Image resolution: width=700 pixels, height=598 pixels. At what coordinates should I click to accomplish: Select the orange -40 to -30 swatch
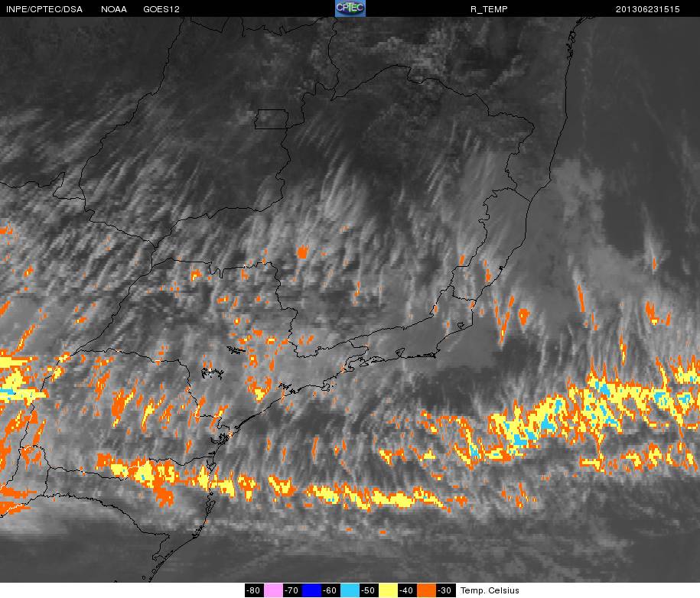coord(426,590)
